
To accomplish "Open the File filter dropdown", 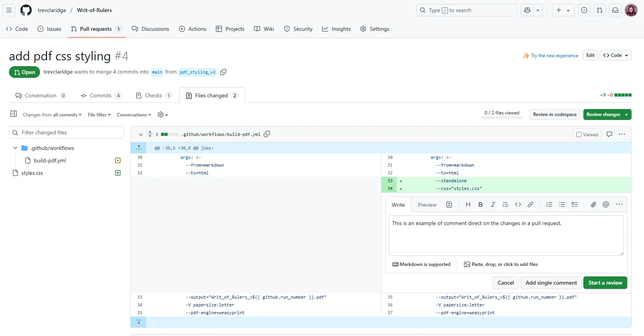I will (x=99, y=115).
